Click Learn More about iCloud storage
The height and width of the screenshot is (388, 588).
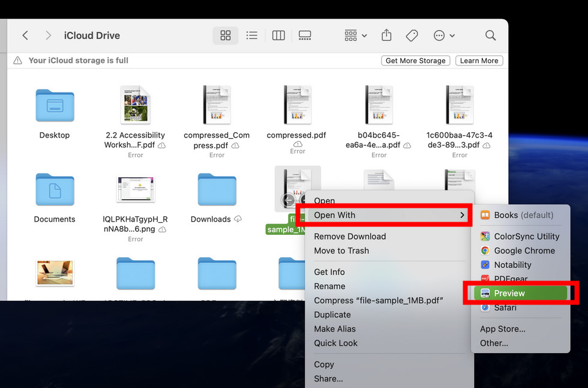pos(479,60)
